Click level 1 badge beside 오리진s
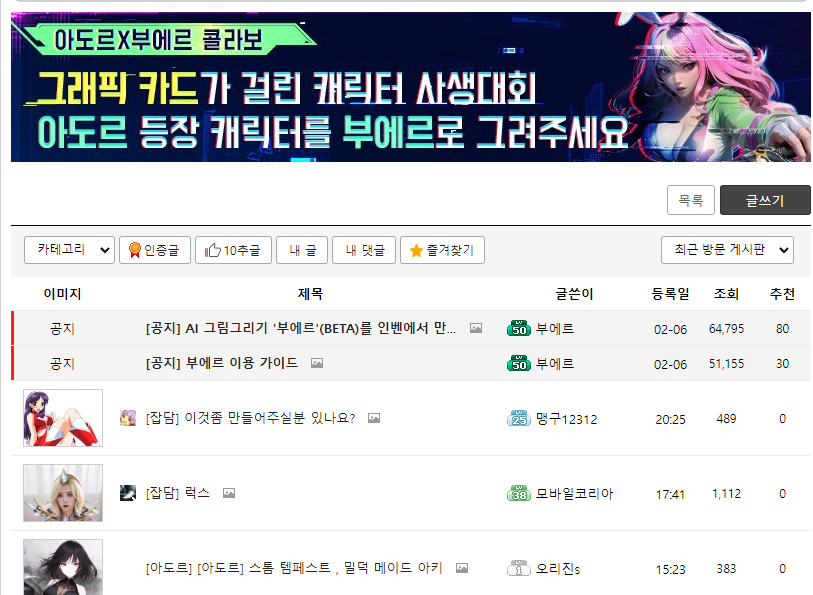Screen dimensions: 813x595 tap(518, 569)
